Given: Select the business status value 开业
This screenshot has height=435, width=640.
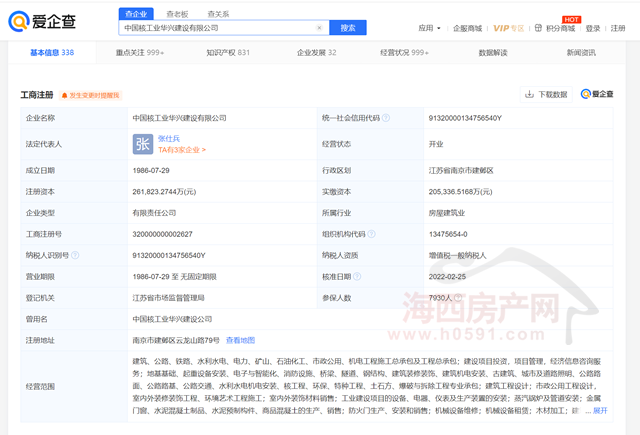Looking at the screenshot, I should coord(436,144).
